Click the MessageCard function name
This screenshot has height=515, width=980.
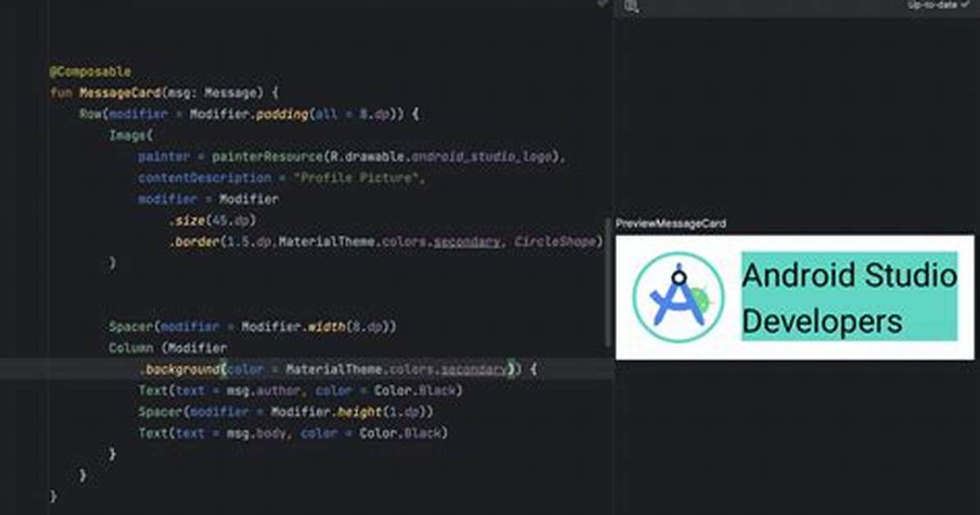tap(120, 93)
